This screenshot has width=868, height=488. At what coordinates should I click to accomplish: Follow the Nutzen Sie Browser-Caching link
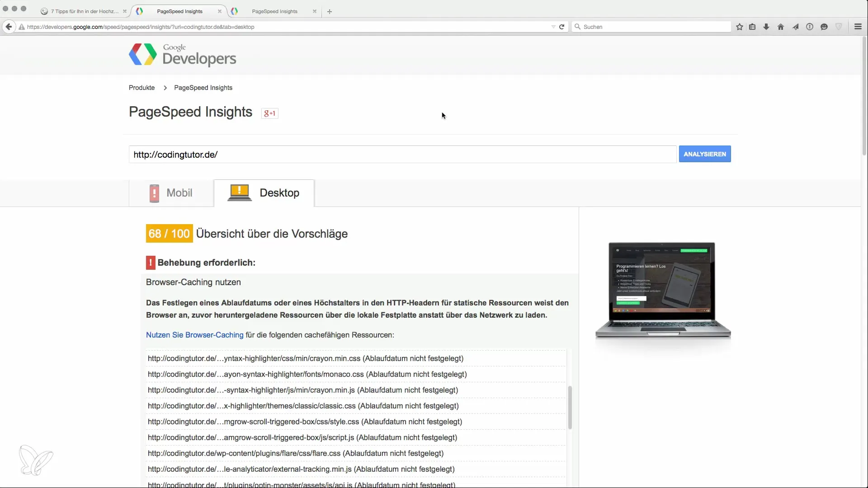tap(194, 335)
